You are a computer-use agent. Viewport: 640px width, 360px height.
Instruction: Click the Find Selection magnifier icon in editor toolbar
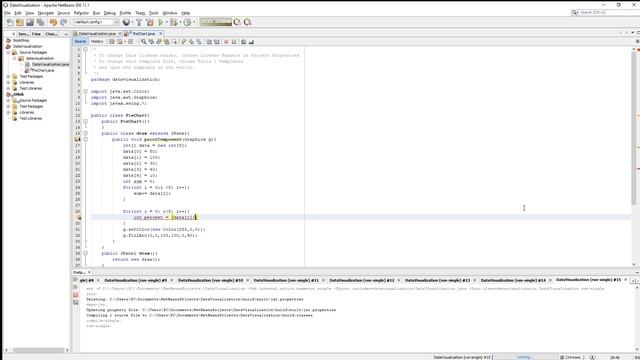(x=143, y=42)
